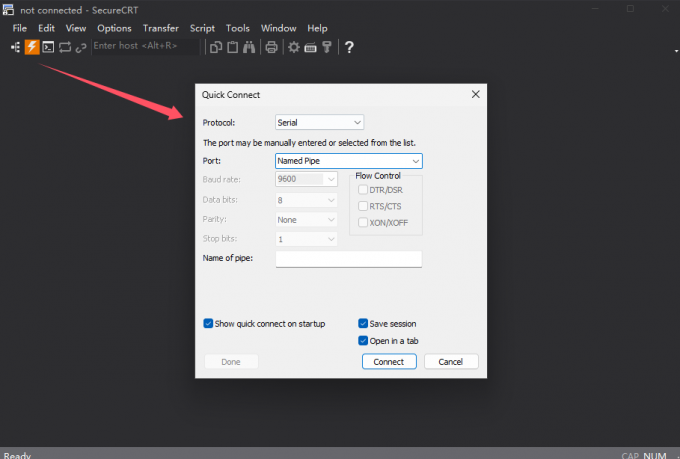Open the Help menu
The width and height of the screenshot is (680, 459).
click(317, 28)
